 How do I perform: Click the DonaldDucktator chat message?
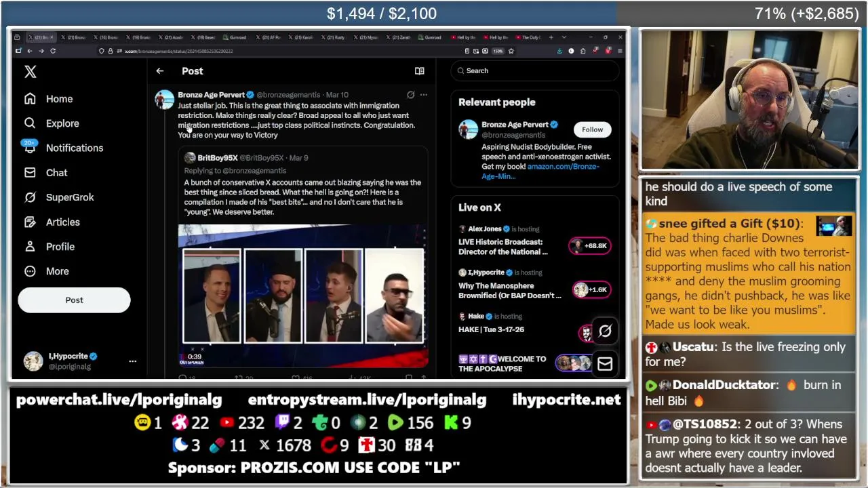(x=749, y=393)
